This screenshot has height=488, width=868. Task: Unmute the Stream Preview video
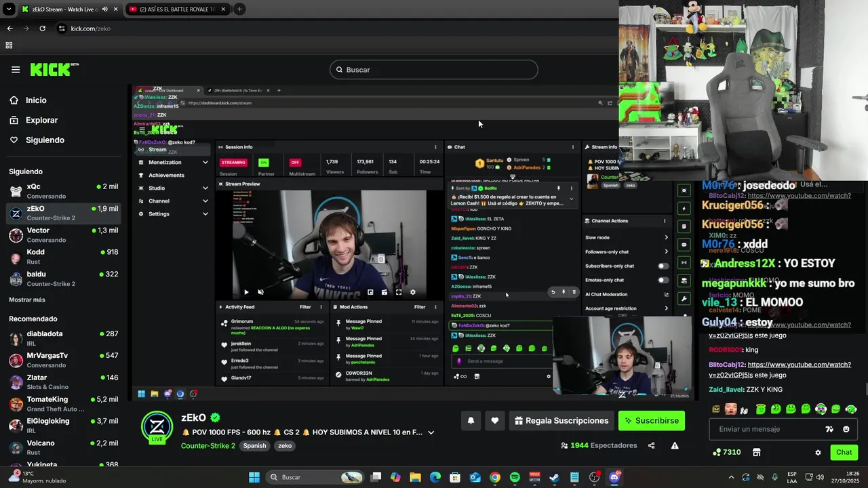point(260,292)
